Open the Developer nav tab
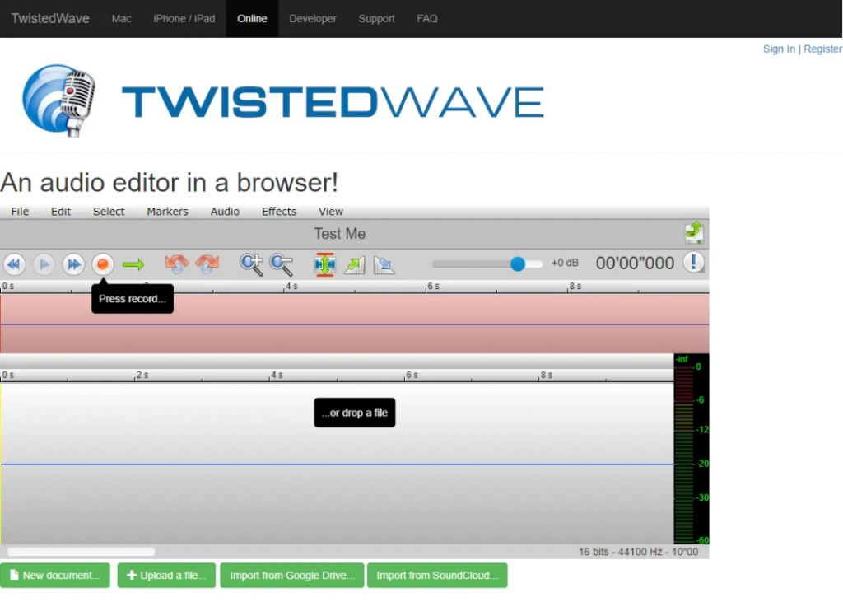843x616 pixels. [x=313, y=18]
